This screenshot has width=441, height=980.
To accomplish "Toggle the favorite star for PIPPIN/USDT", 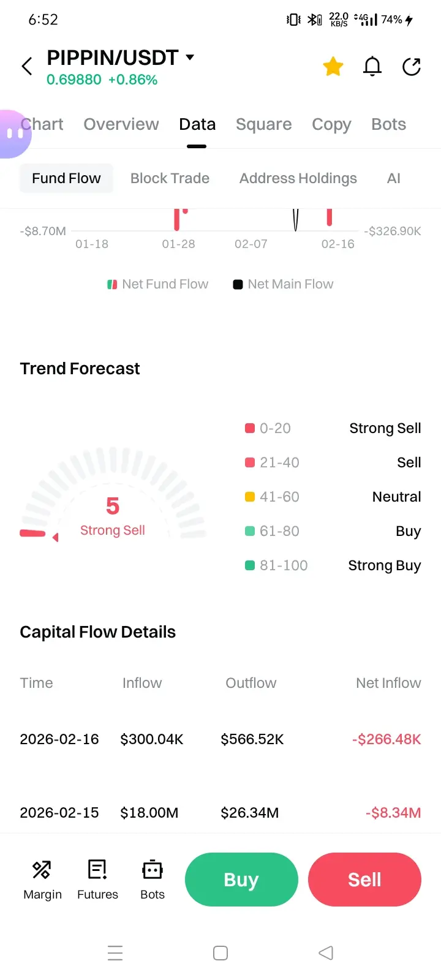I will coord(333,66).
